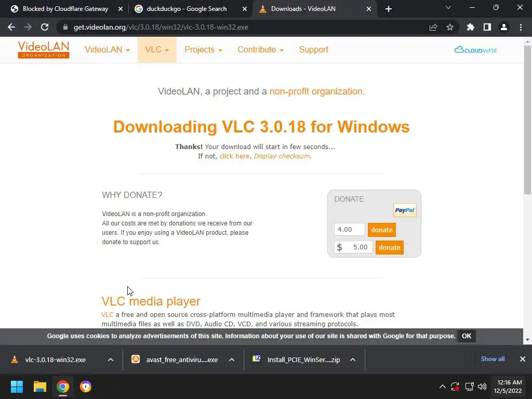This screenshot has height=399, width=532.
Task: Click the lock icon in address bar
Action: (x=65, y=27)
